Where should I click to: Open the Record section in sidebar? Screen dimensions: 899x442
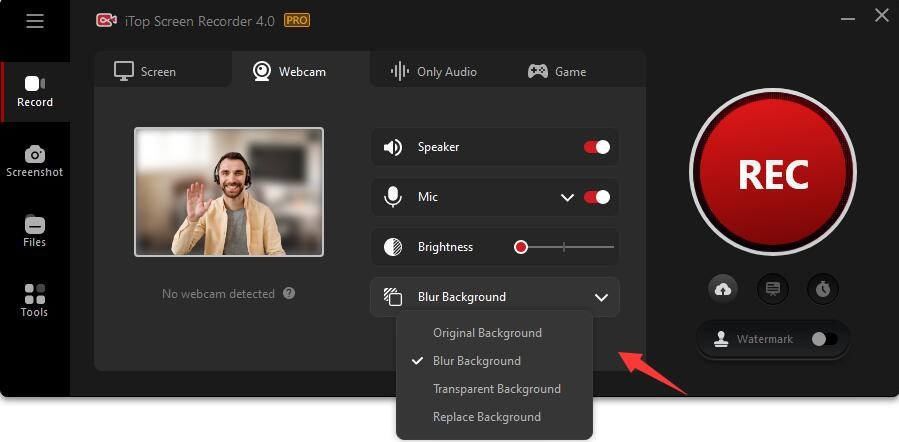click(35, 92)
